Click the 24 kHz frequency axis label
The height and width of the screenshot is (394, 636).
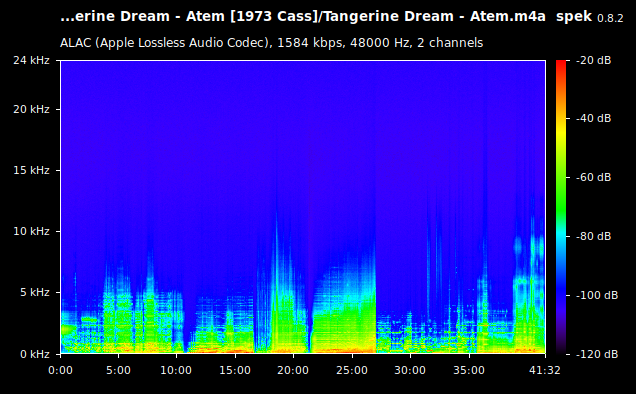tap(31, 60)
